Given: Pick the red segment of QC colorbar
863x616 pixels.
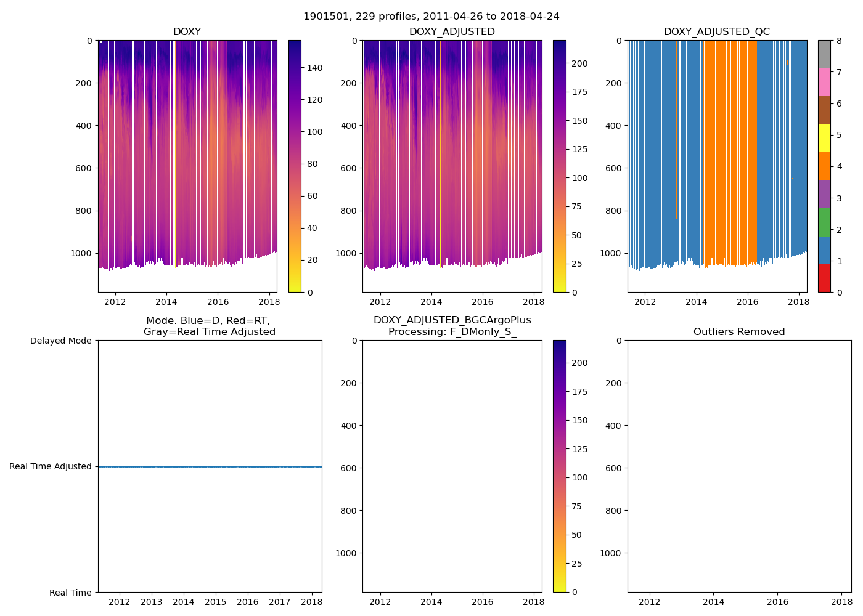Looking at the screenshot, I should point(824,278).
